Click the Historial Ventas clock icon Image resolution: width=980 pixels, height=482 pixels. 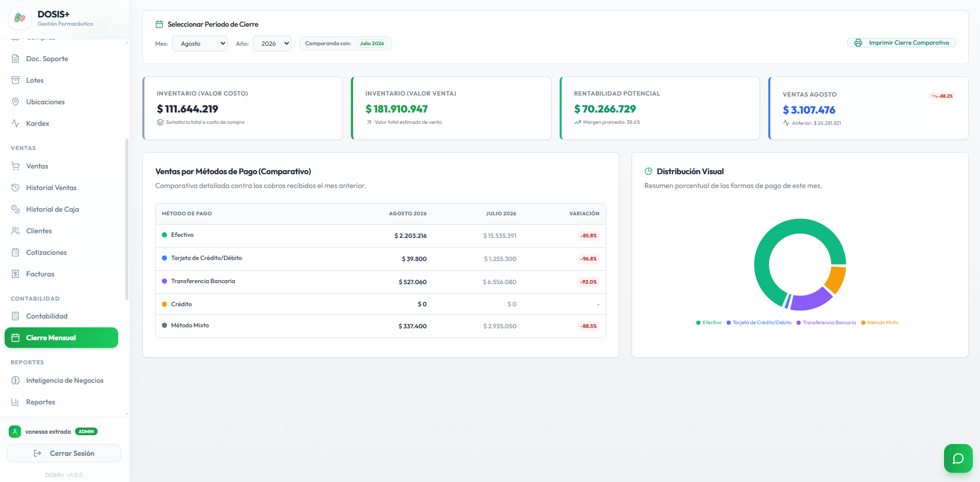click(x=15, y=188)
